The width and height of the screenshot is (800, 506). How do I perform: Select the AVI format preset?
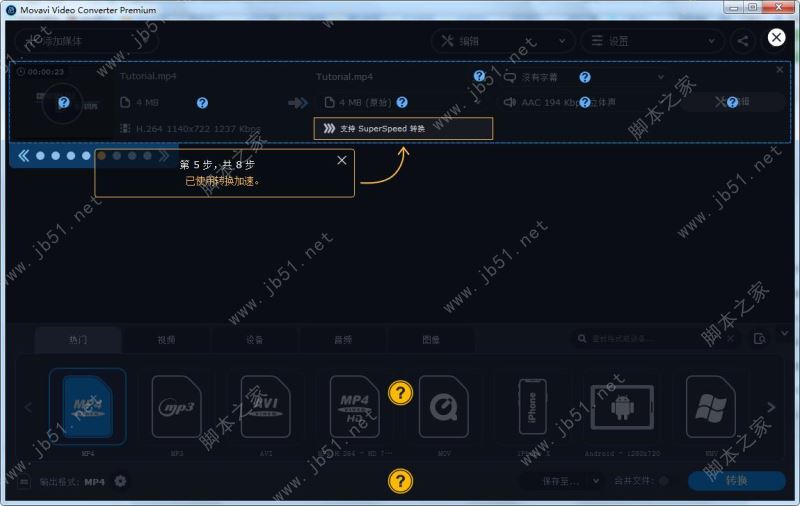(x=265, y=407)
